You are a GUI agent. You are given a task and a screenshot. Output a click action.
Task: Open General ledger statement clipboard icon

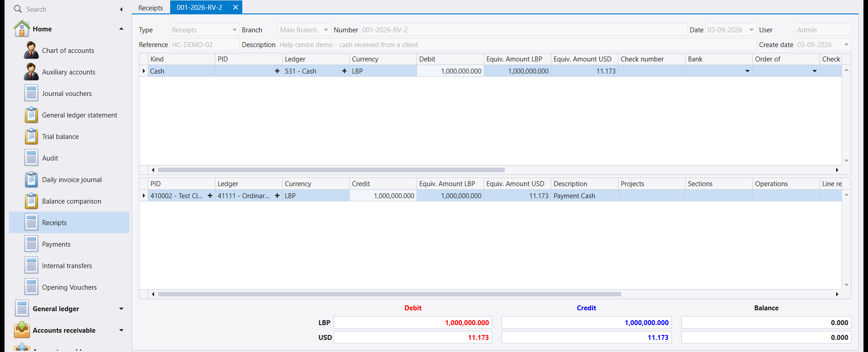(x=31, y=115)
